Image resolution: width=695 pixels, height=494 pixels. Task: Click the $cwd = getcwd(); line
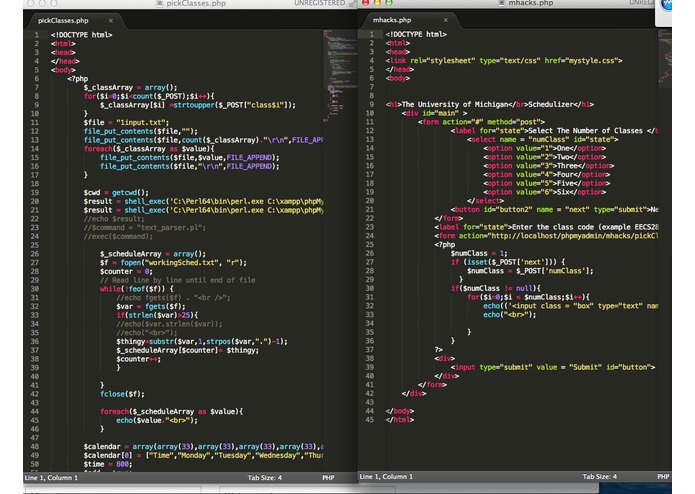click(116, 193)
